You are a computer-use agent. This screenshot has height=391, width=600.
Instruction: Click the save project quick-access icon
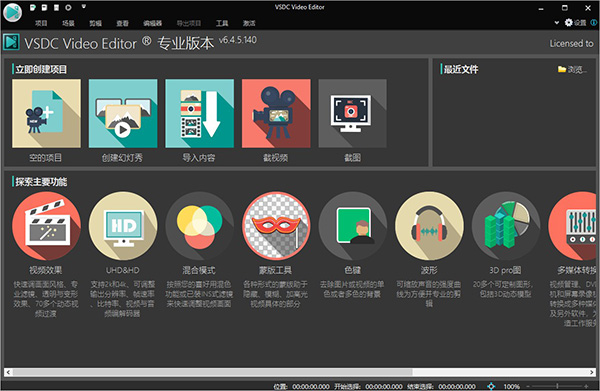pyautogui.click(x=44, y=7)
